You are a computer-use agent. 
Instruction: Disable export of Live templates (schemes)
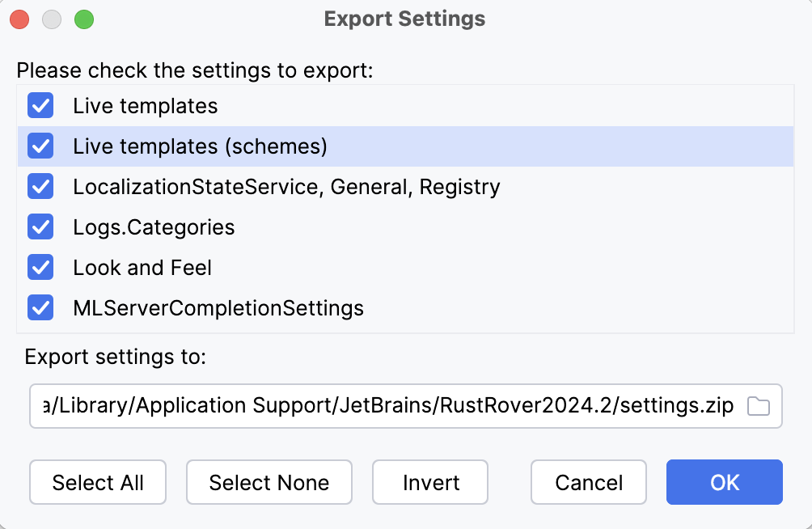(x=40, y=146)
